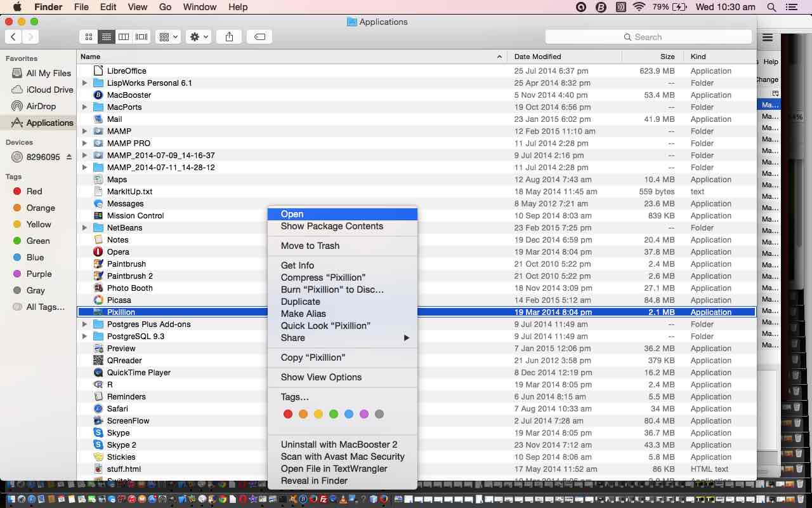
Task: Choose Make Alias in the context menu
Action: point(342,314)
